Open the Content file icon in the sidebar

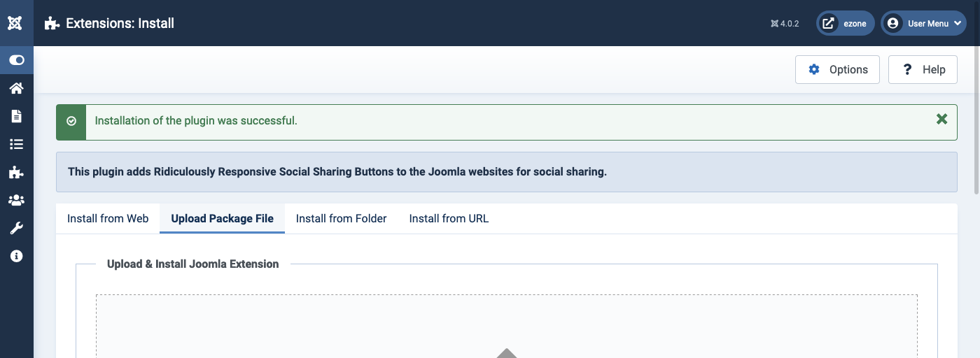16,116
